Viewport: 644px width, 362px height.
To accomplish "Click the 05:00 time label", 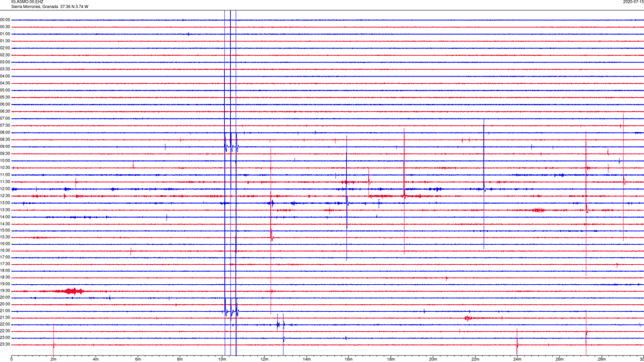I will (5, 90).
